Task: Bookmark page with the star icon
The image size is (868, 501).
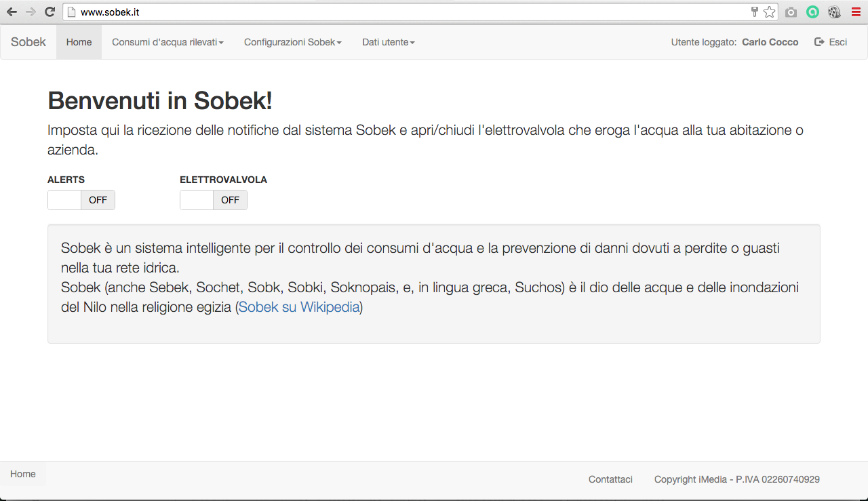Action: click(x=769, y=12)
